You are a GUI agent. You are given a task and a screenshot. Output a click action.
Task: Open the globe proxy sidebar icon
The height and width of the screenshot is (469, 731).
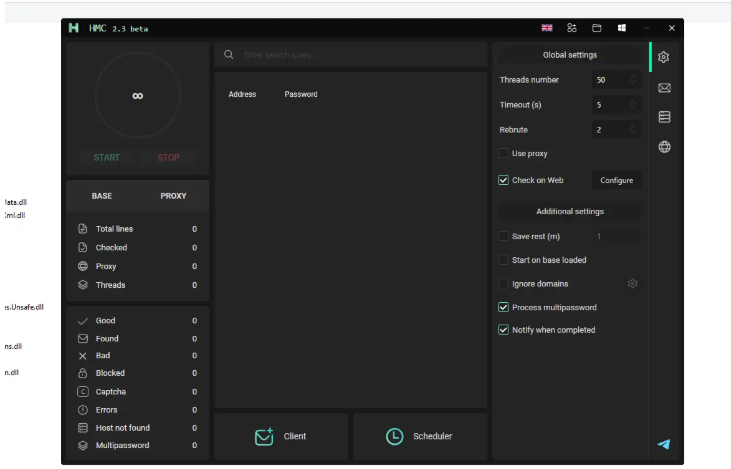[x=664, y=147]
